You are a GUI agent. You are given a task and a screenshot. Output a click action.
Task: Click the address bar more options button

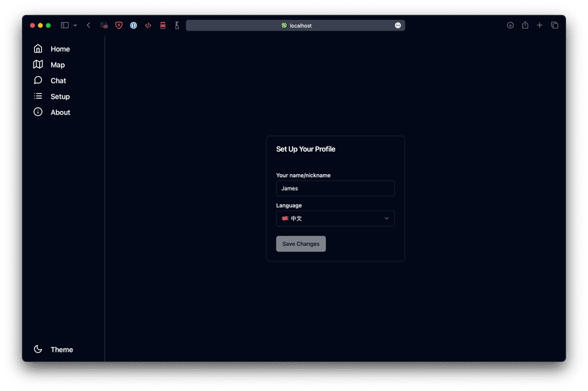point(398,26)
